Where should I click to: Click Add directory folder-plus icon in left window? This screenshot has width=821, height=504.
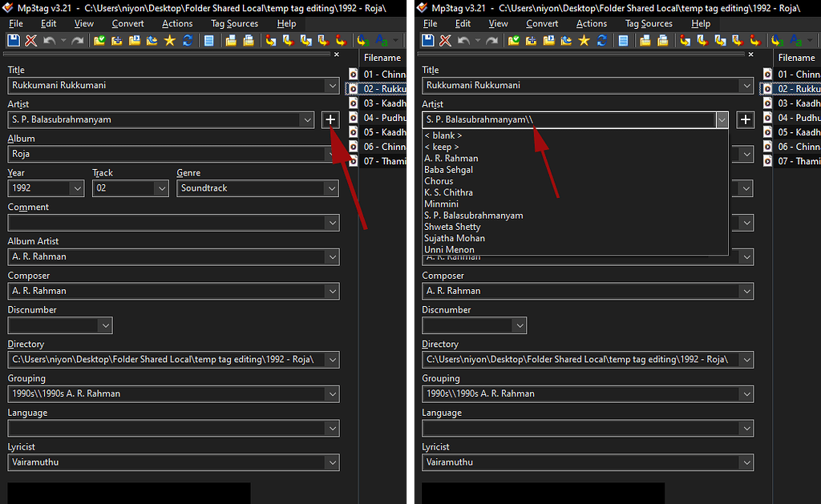point(116,40)
